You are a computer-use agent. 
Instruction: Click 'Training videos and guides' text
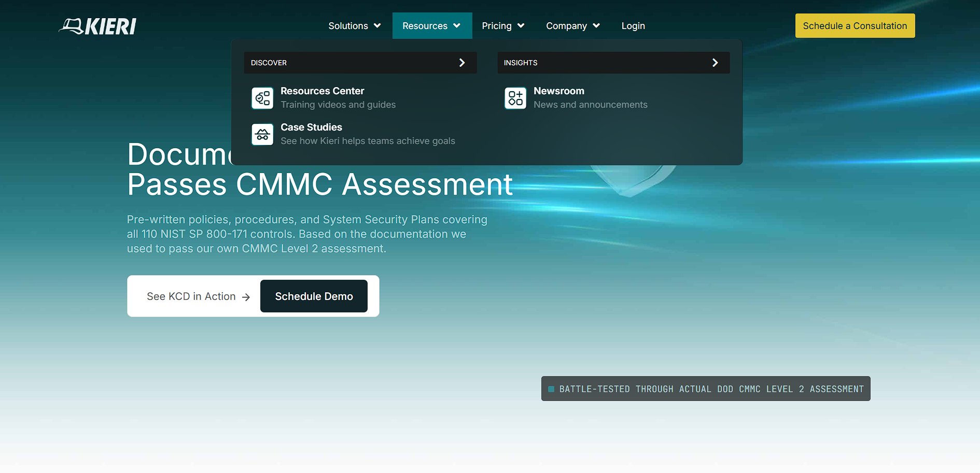338,105
